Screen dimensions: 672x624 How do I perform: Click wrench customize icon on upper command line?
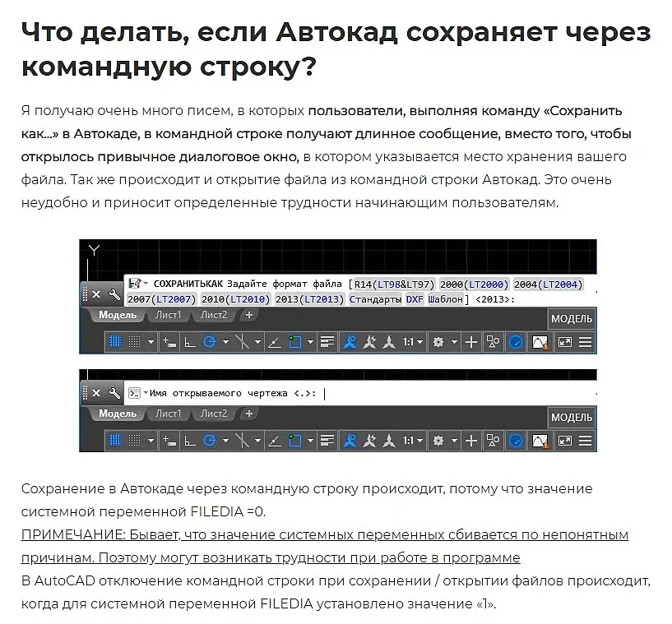click(114, 294)
